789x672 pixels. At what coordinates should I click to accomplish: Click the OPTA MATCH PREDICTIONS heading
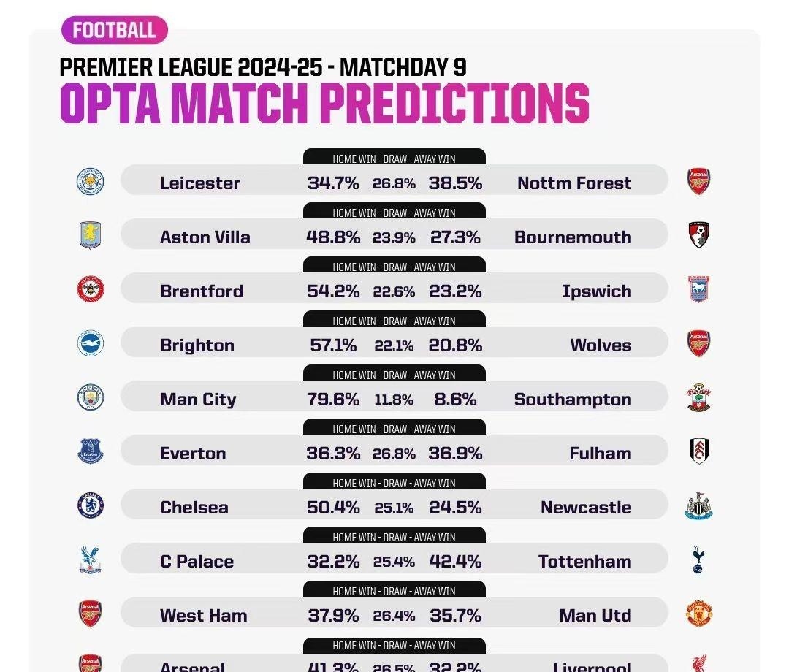pyautogui.click(x=324, y=104)
